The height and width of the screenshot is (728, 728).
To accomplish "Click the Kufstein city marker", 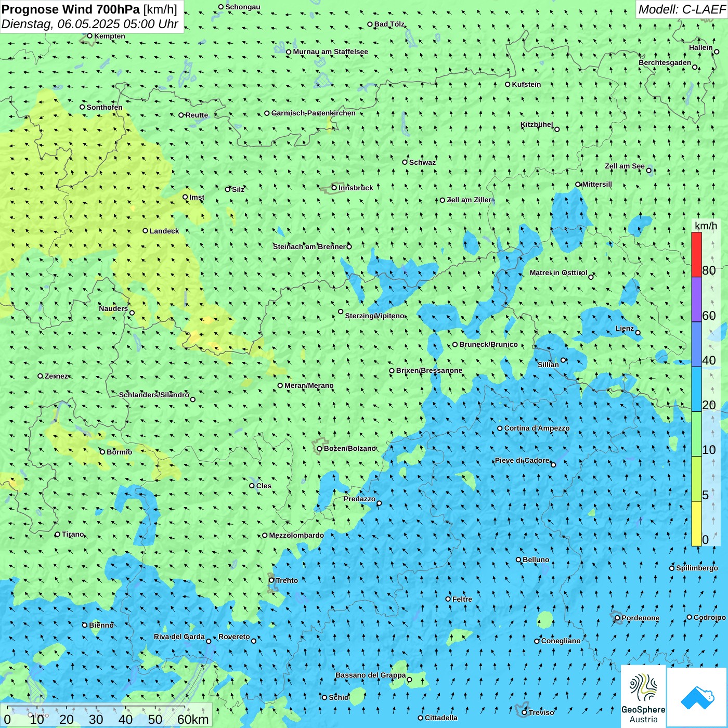I will coord(508,84).
